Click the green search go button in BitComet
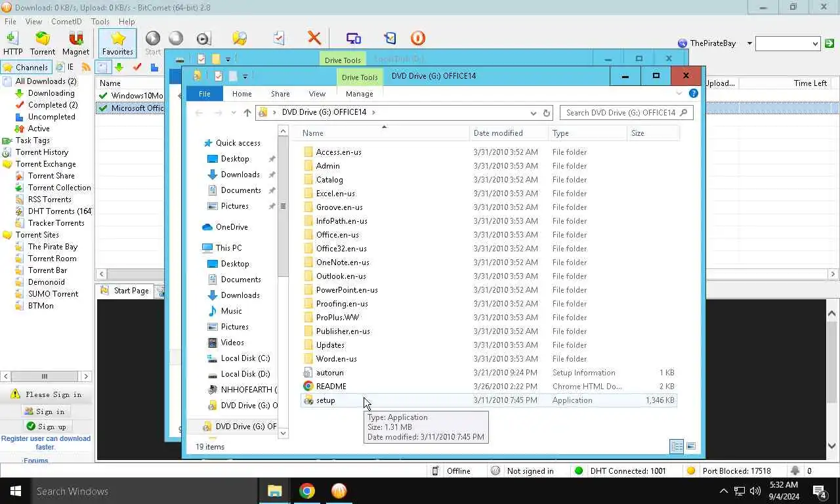This screenshot has height=504, width=840. tap(829, 43)
